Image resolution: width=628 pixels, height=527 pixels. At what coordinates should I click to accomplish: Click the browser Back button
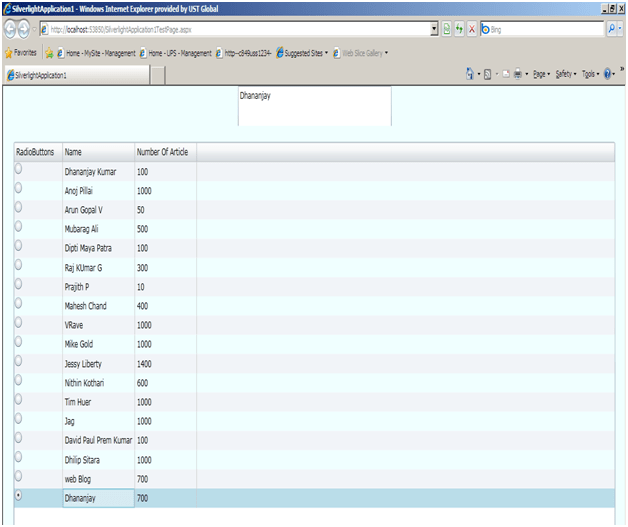pyautogui.click(x=11, y=29)
